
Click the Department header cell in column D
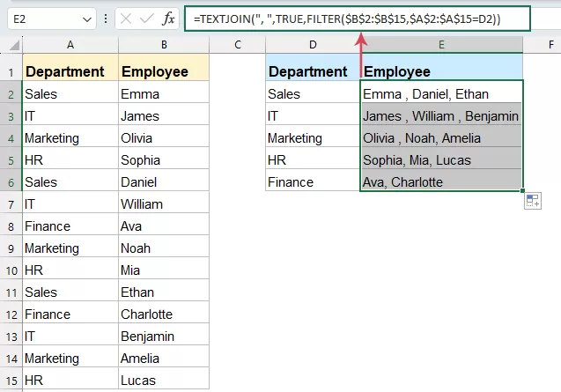313,67
